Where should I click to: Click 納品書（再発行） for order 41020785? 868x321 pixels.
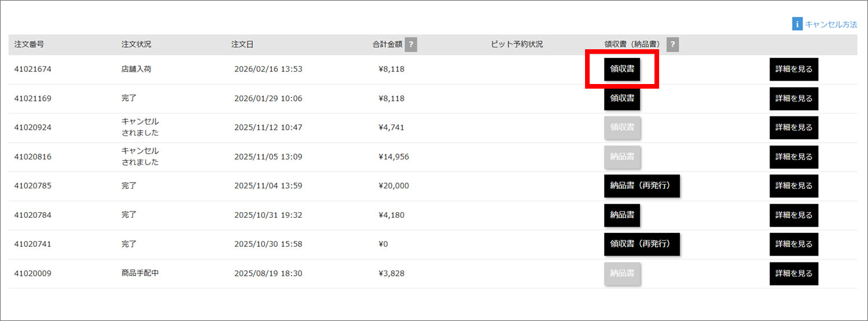(x=642, y=186)
